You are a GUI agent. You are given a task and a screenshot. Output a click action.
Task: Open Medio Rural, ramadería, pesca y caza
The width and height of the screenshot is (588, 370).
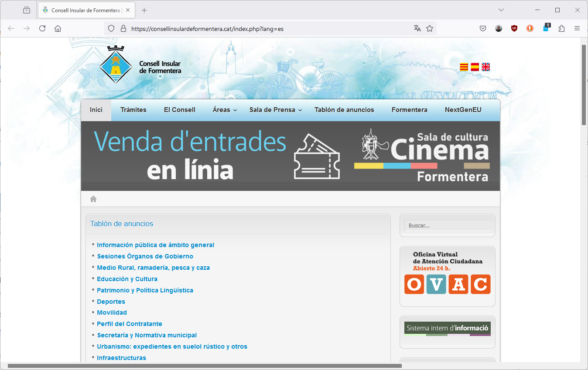point(153,268)
